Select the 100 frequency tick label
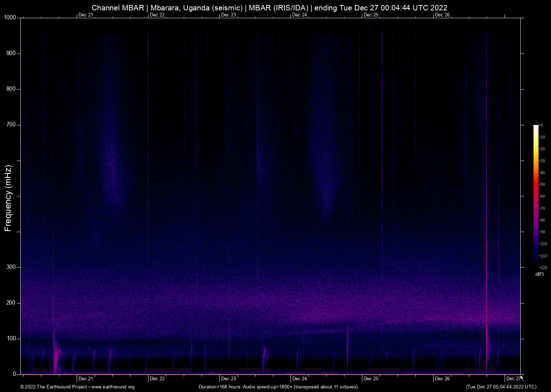 pyautogui.click(x=11, y=337)
